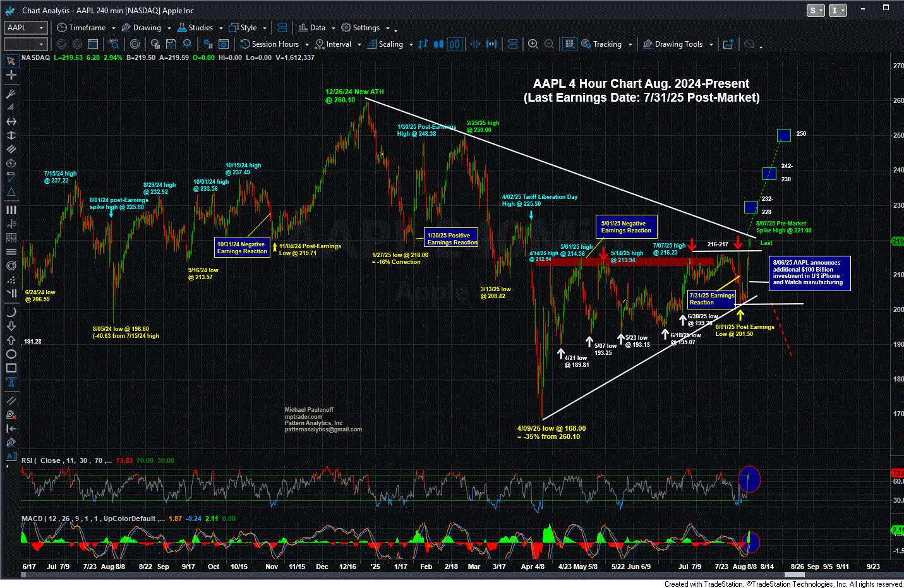Viewport: 904px width, 588px height.
Task: Click the blue 242-238 target box
Action: (x=769, y=173)
